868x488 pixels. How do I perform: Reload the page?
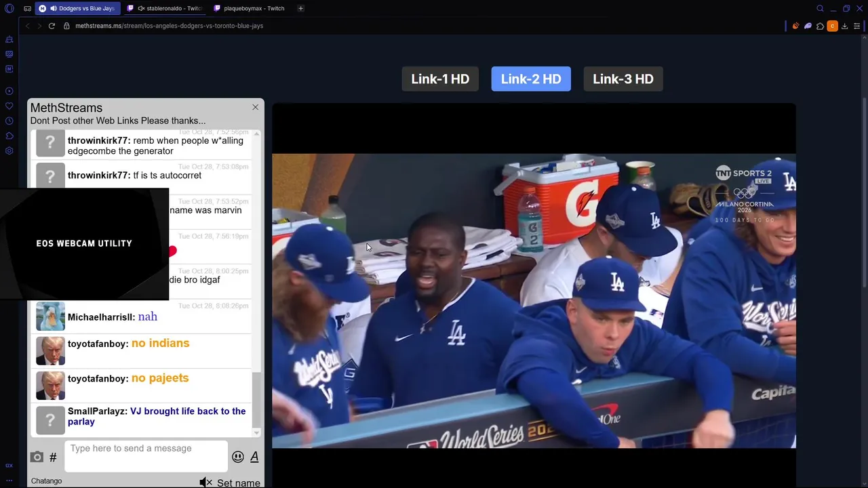point(52,26)
